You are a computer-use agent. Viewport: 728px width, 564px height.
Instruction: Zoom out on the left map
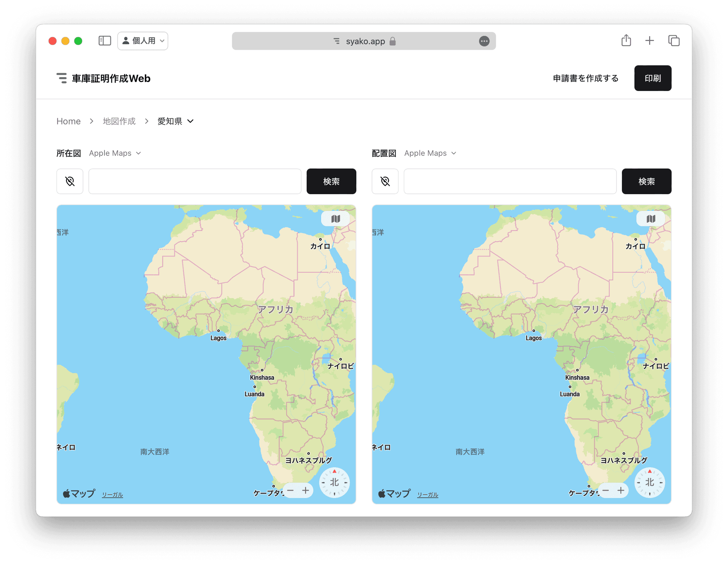pyautogui.click(x=290, y=490)
